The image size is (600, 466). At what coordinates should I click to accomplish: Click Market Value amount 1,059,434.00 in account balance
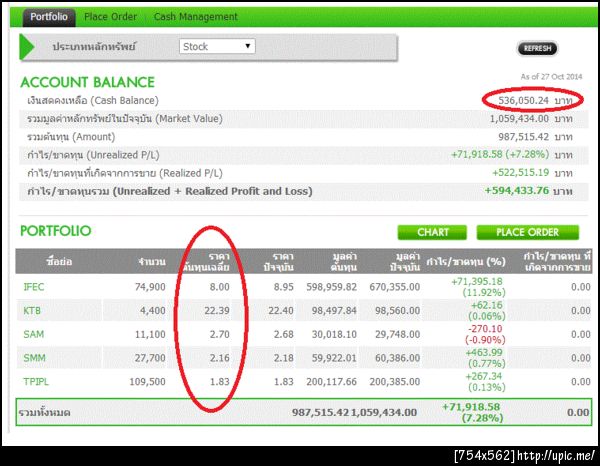pos(519,119)
